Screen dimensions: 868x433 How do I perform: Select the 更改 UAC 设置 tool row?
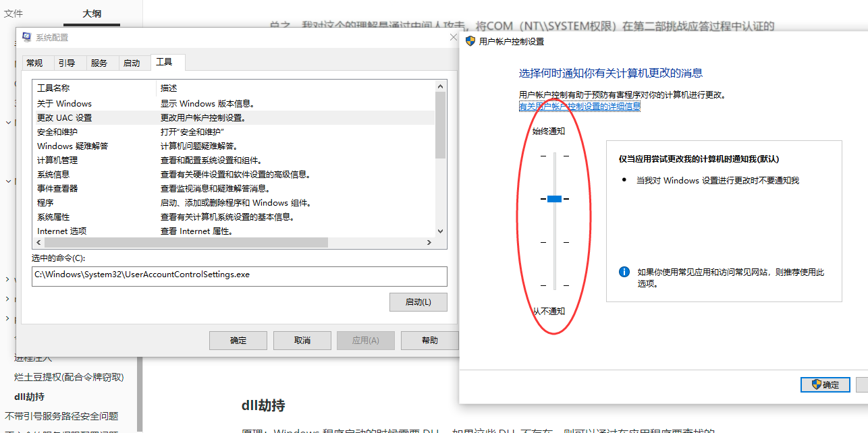point(234,117)
